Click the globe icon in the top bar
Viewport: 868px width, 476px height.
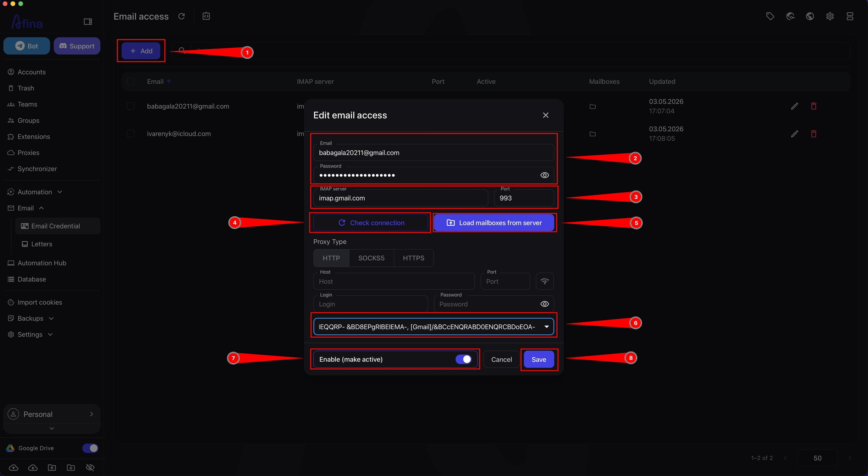(810, 16)
